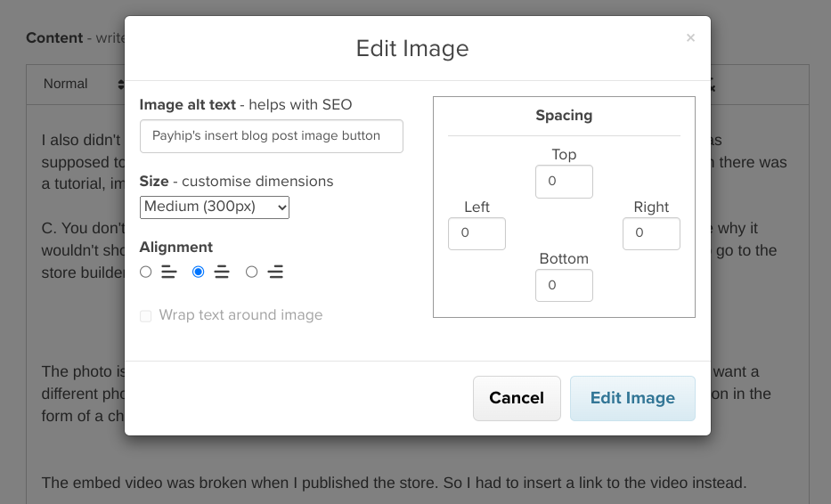The image size is (831, 504).
Task: Click the Image alt text field
Action: click(271, 136)
